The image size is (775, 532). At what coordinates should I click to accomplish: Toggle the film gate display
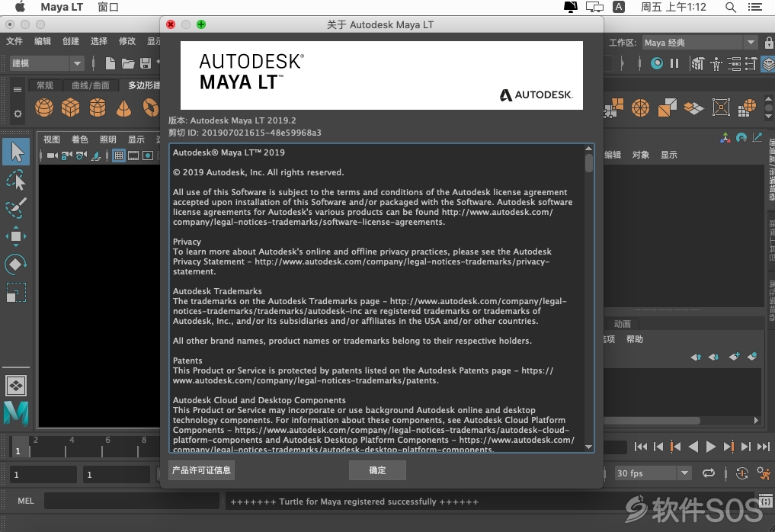click(x=133, y=155)
